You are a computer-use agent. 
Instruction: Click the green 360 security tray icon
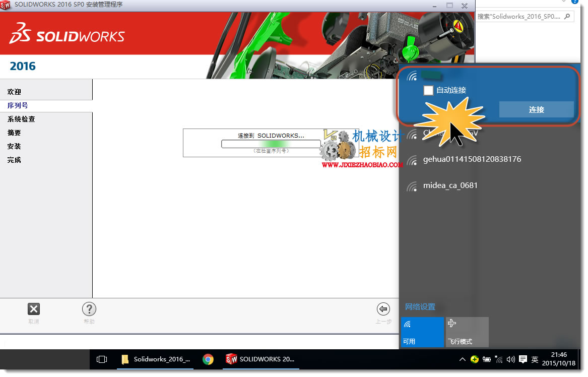[474, 359]
